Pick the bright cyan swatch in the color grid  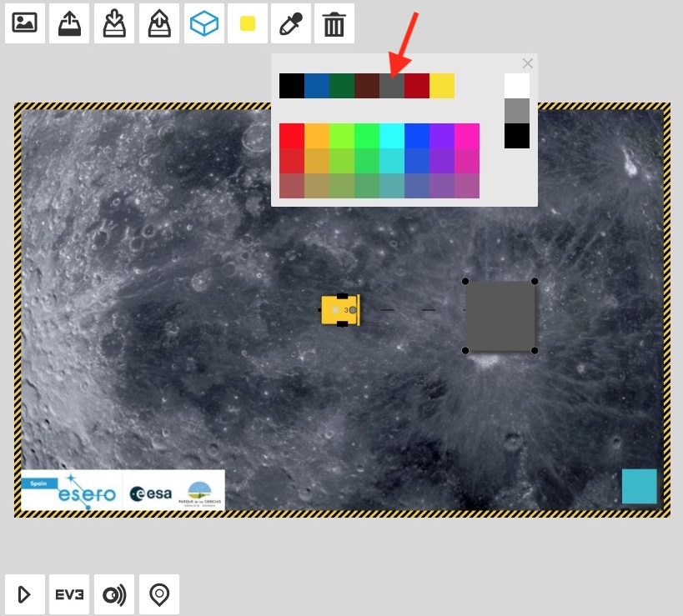tap(392, 136)
